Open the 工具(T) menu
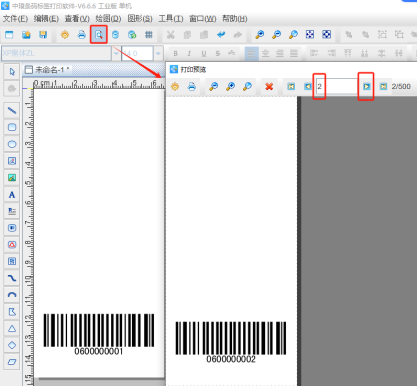This screenshot has height=387, width=418. pyautogui.click(x=171, y=19)
